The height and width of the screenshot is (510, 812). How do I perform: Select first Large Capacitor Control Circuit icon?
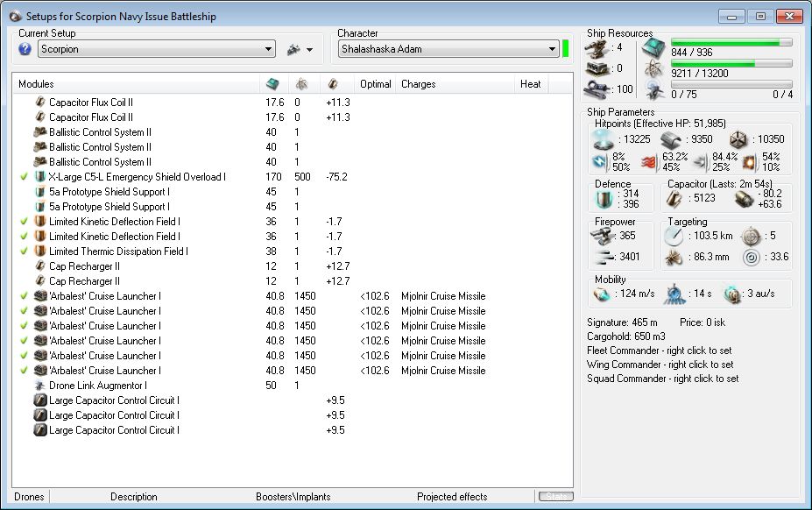(40, 400)
